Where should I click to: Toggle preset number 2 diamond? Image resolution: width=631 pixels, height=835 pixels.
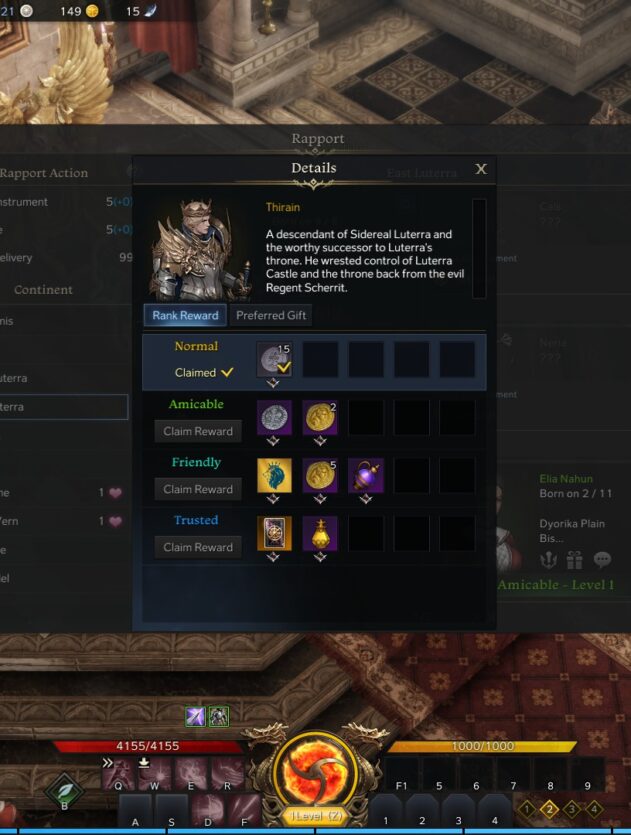coord(549,809)
